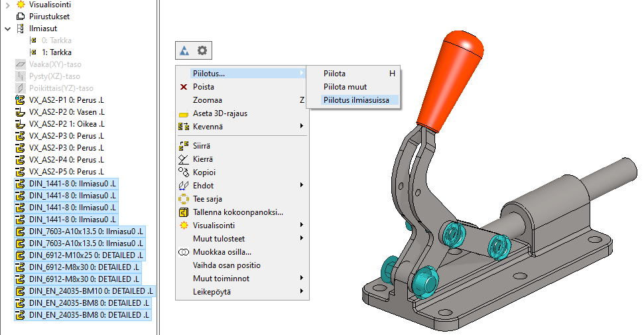The width and height of the screenshot is (644, 335).
Task: Click the blue triangle icon in mini toolbar
Action: click(185, 50)
